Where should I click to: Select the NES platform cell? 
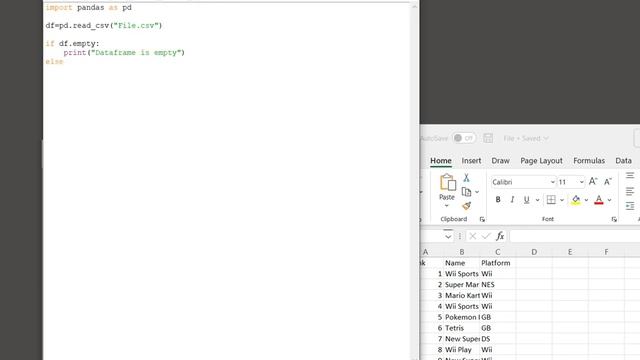coord(498,284)
